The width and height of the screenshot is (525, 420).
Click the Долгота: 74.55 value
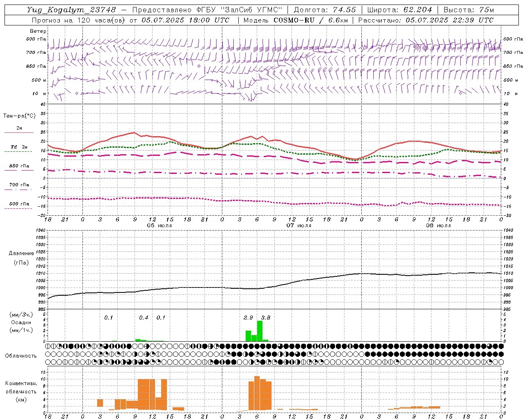[x=325, y=10]
